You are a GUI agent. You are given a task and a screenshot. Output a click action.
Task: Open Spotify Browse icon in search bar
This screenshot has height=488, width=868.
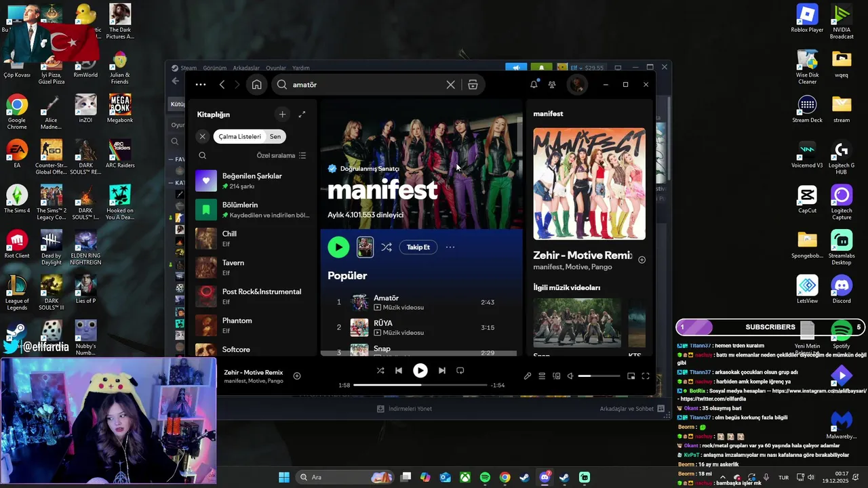[473, 85]
